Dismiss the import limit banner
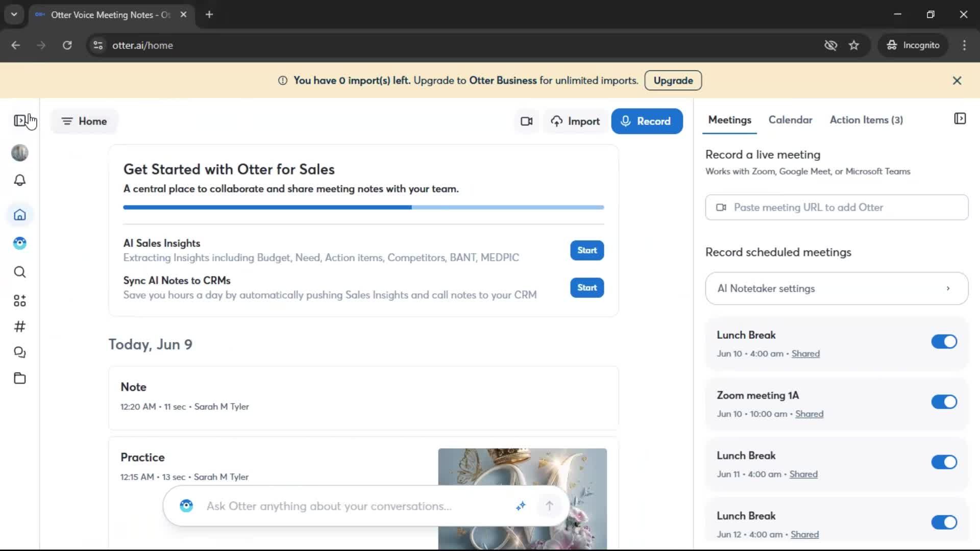 point(957,81)
